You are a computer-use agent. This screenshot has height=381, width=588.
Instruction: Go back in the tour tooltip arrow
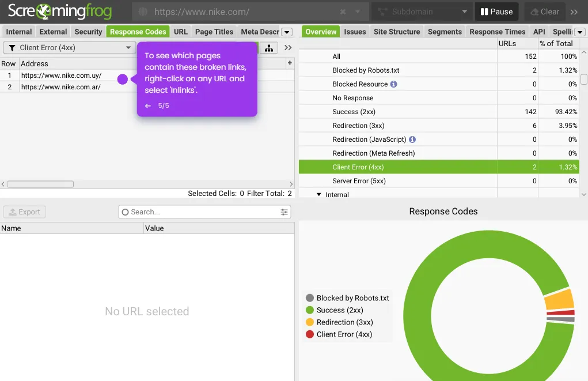click(x=148, y=106)
